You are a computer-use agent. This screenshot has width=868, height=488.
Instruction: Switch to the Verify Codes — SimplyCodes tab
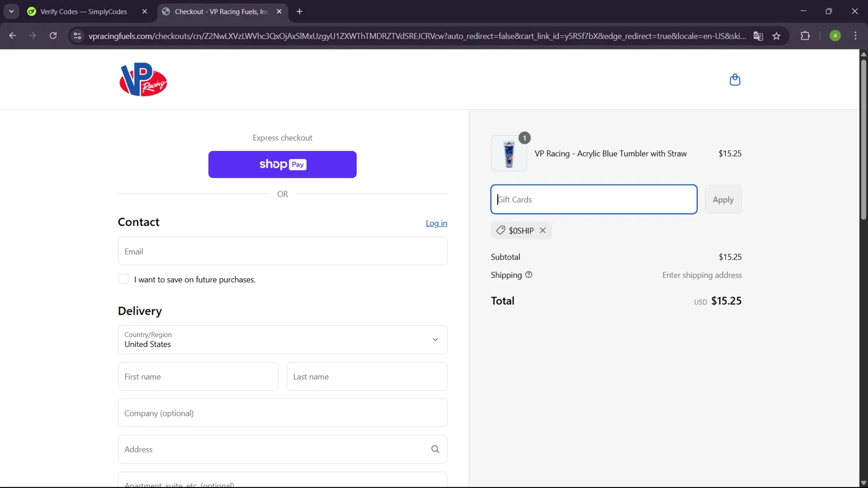(x=84, y=12)
